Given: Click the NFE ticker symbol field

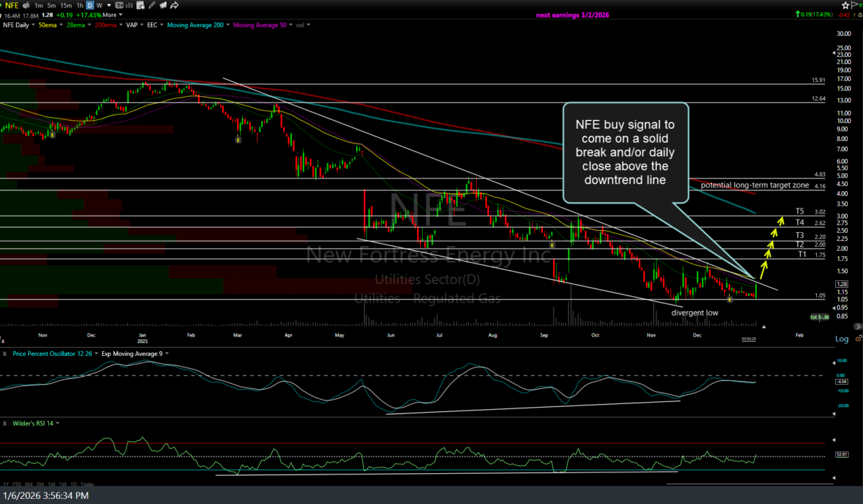Looking at the screenshot, I should pyautogui.click(x=12, y=5).
